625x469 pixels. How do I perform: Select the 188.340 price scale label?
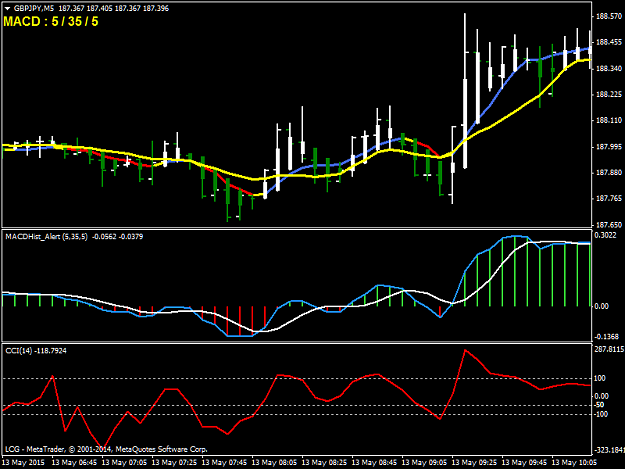(608, 69)
